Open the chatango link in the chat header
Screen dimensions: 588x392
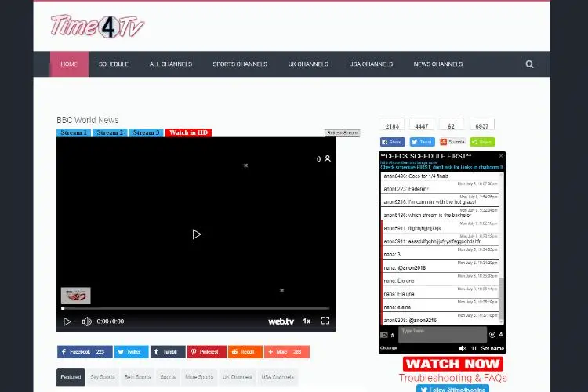point(408,162)
